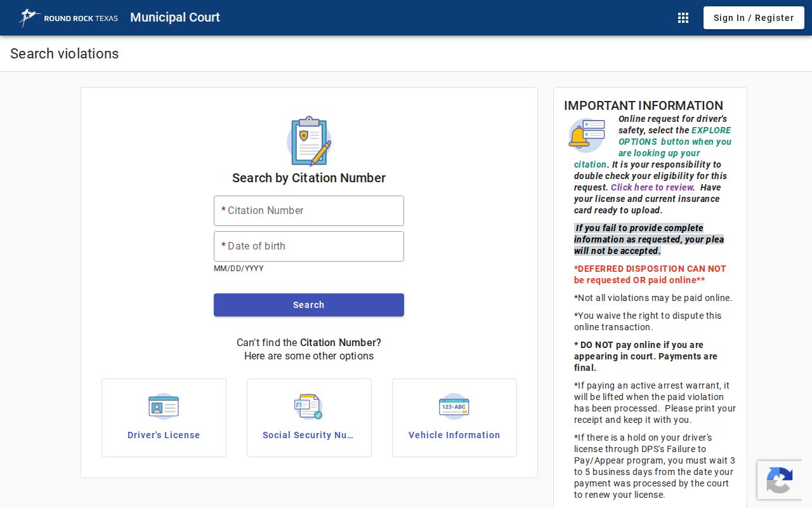The height and width of the screenshot is (508, 812).
Task: Click 'You waive the right to dispute' text
Action: [648, 321]
